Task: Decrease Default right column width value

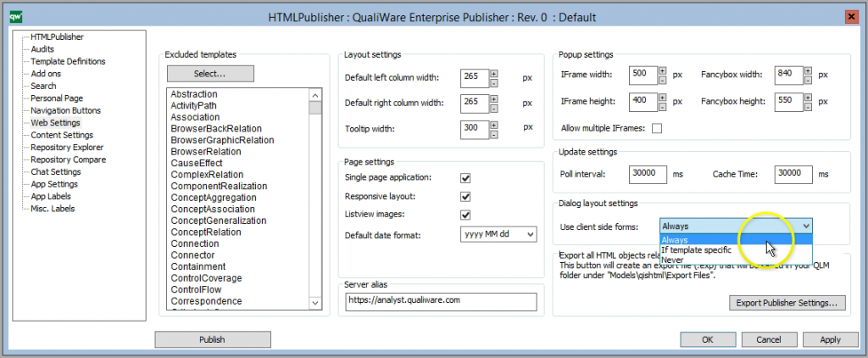Action: click(494, 108)
